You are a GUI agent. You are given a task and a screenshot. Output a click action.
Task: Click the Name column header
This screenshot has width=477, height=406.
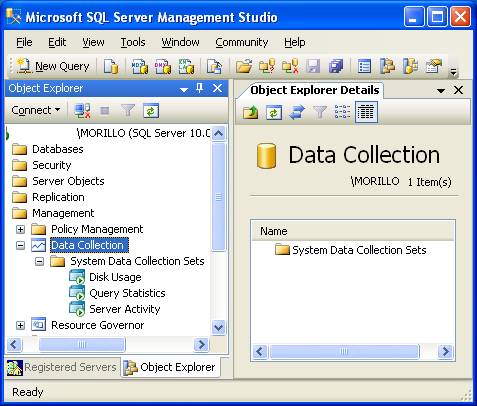(353, 231)
